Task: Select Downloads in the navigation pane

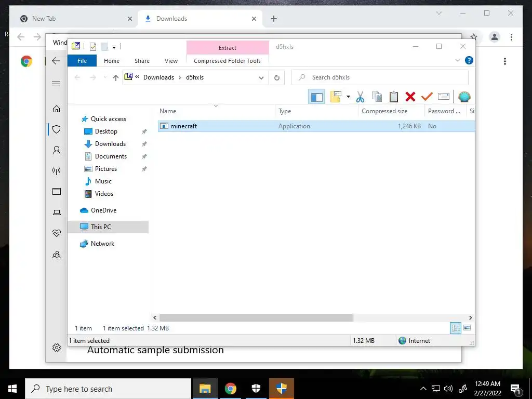Action: click(x=110, y=144)
